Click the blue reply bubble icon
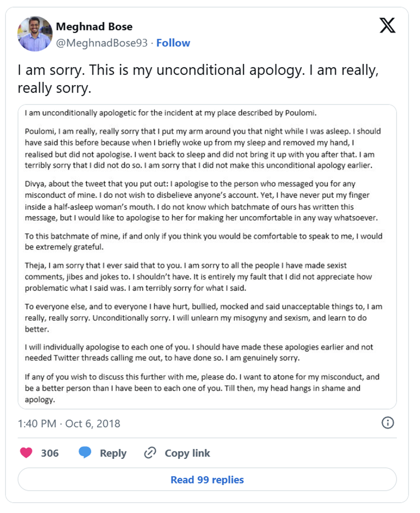Screen dimensions: 420x513 85,453
